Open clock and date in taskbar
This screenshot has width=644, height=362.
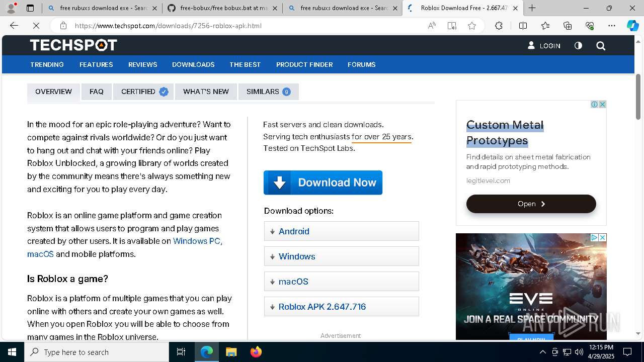(601, 352)
